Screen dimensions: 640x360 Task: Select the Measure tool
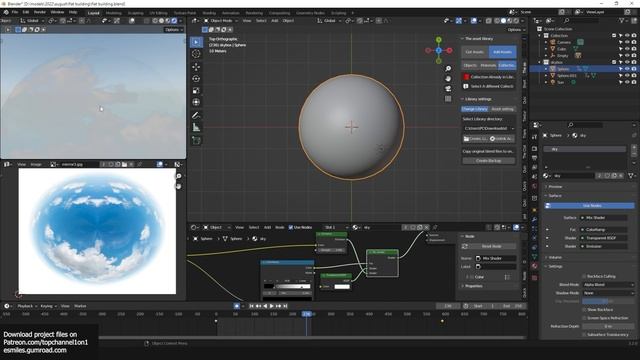point(196,127)
